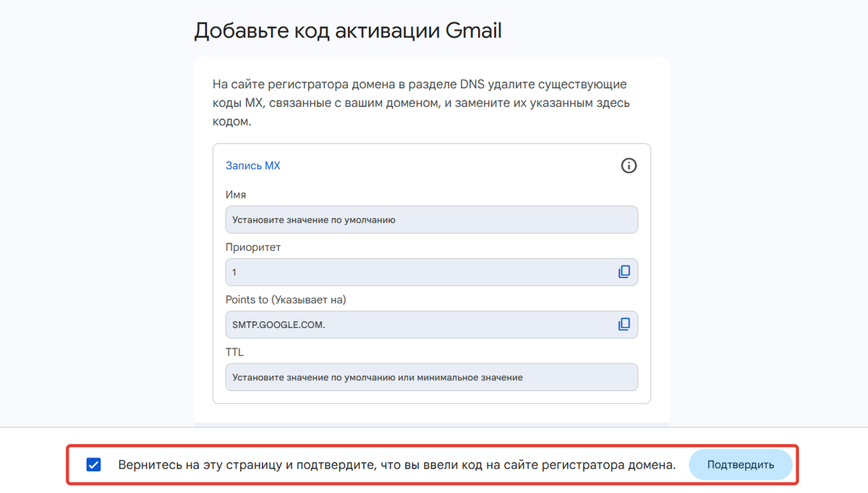Select the Points to field with SMTP.GOOGLE.COM.
This screenshot has width=868, height=493.
coord(432,325)
